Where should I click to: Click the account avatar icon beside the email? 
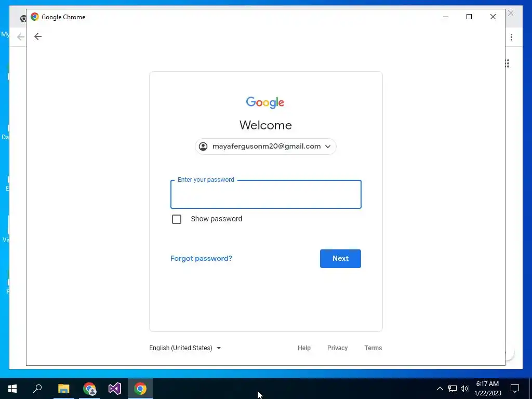(x=203, y=146)
